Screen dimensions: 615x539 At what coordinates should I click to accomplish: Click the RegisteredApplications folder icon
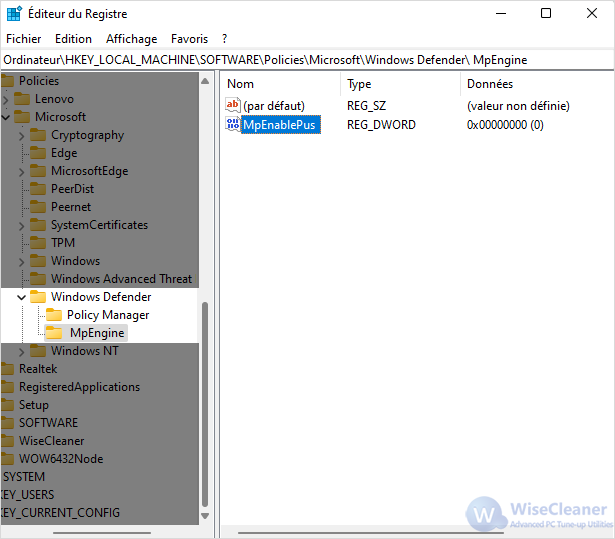[7, 387]
